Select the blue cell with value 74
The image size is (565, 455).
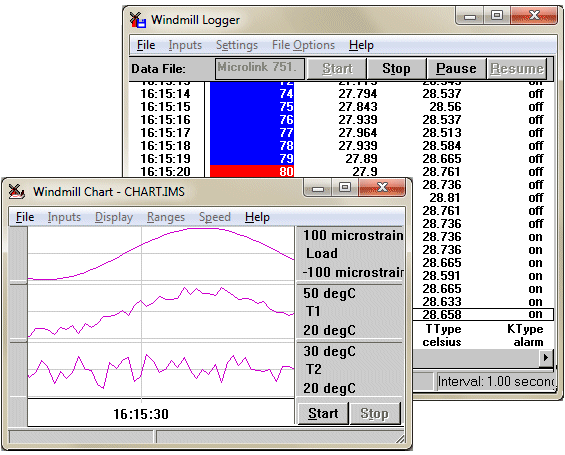pyautogui.click(x=252, y=94)
